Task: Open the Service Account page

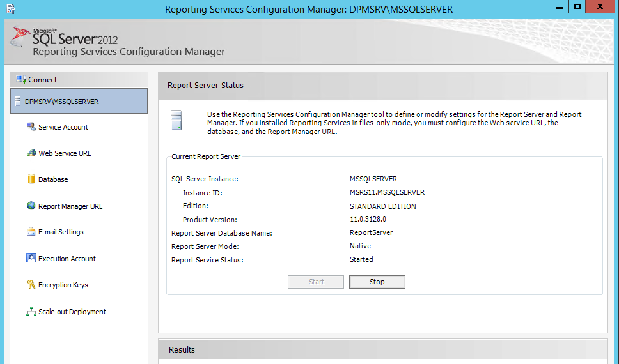Action: click(x=63, y=127)
